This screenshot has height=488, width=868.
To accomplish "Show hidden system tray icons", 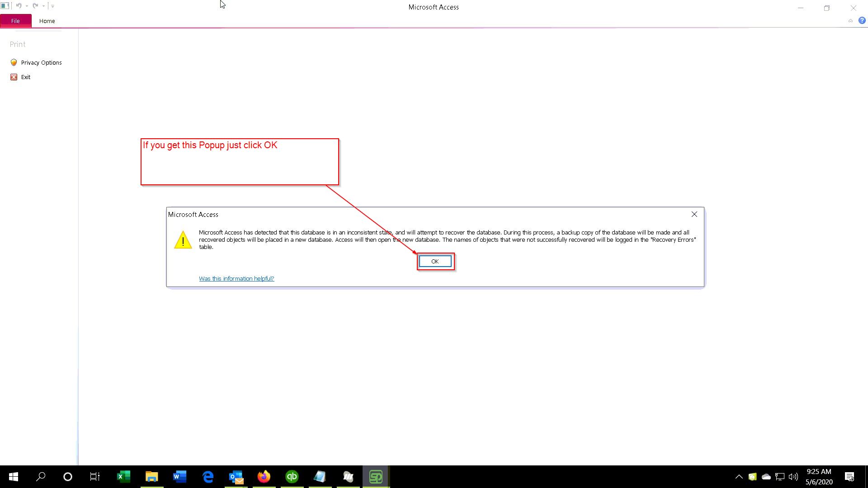I will point(739,477).
